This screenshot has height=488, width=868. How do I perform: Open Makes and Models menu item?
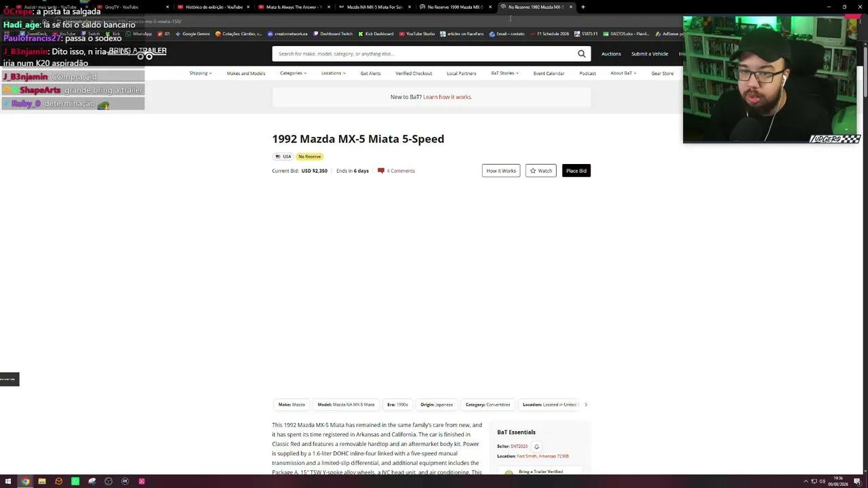(x=246, y=73)
